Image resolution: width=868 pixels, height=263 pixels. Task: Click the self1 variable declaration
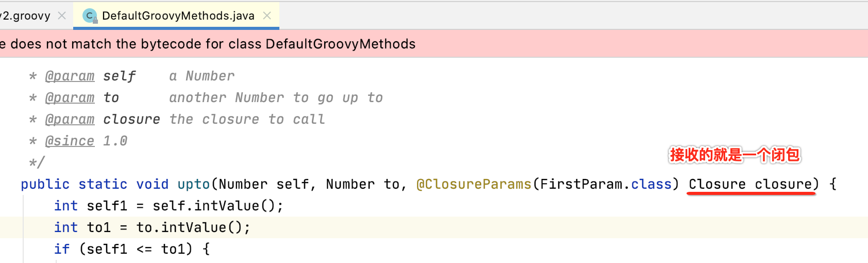(x=107, y=206)
